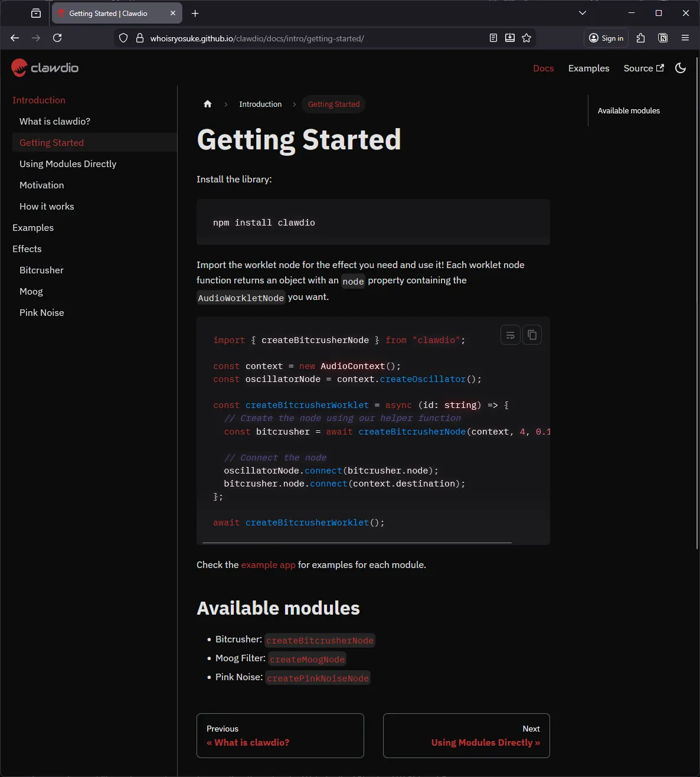This screenshot has width=700, height=777.
Task: Toggle word wrap in code block
Action: 510,335
